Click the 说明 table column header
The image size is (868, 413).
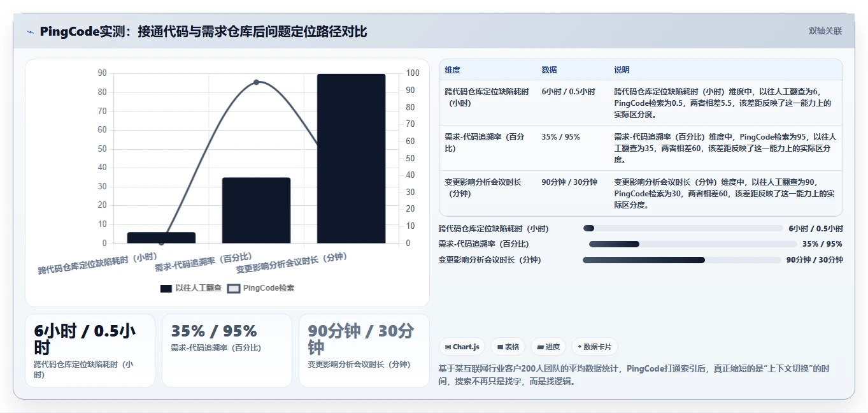tap(622, 70)
